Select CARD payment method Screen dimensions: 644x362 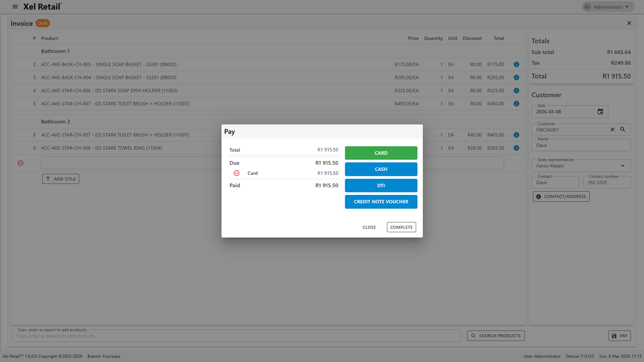pyautogui.click(x=381, y=153)
